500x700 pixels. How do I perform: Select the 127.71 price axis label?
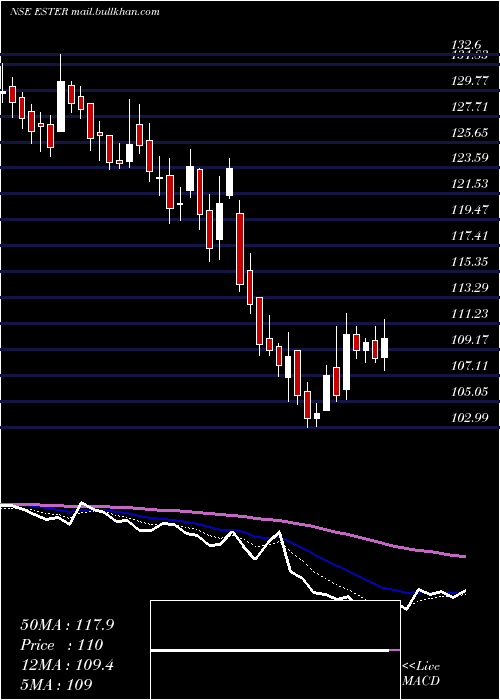[470, 107]
